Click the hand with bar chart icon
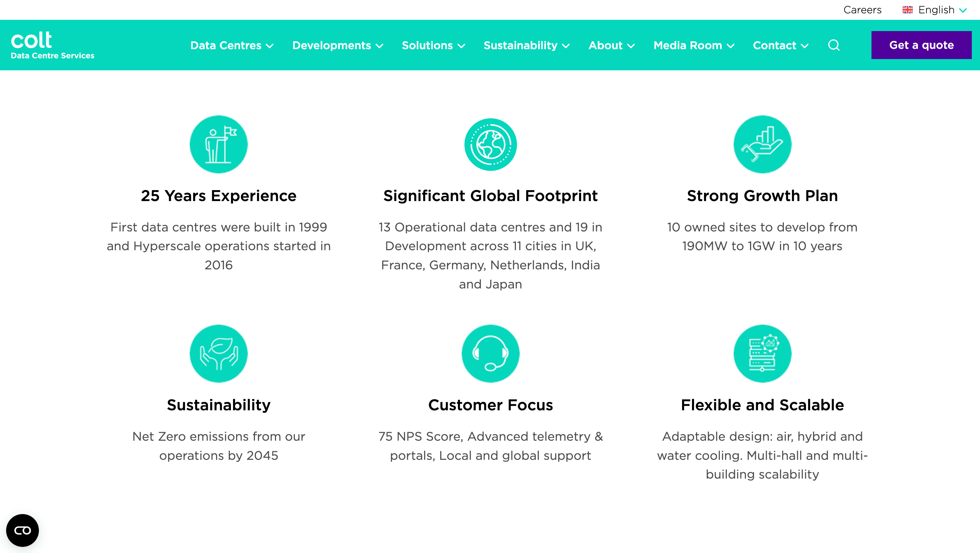The height and width of the screenshot is (553, 980). click(x=762, y=145)
